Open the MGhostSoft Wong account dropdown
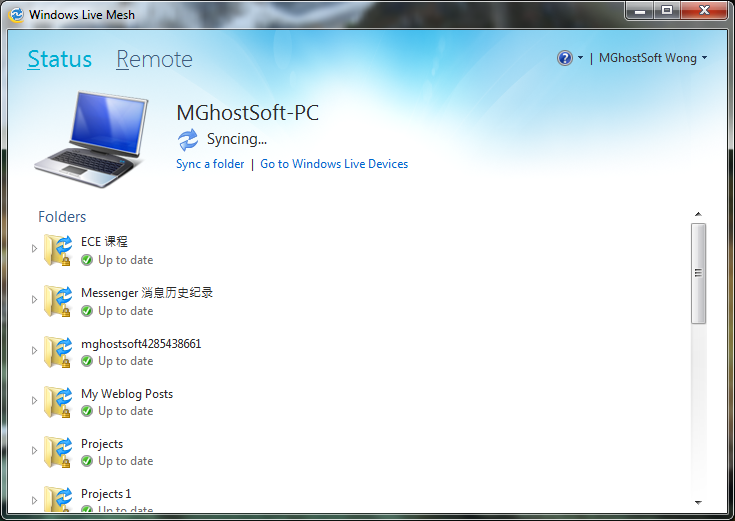The image size is (735, 521). (653, 58)
